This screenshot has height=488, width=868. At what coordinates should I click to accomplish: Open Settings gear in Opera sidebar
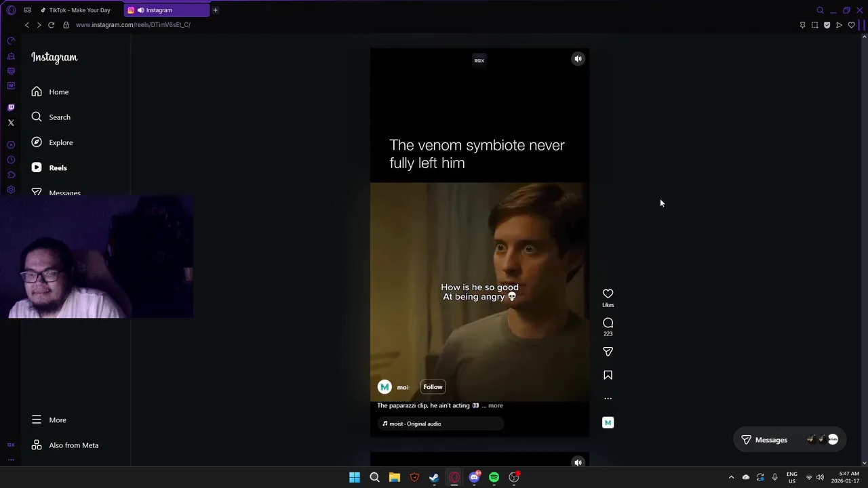[x=11, y=190]
